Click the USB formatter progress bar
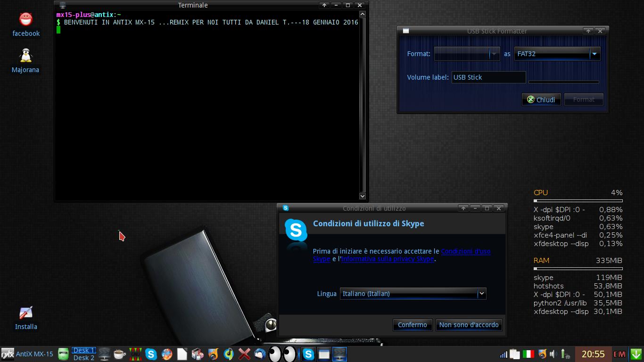Screen dimensions: 644x362 tap(564, 82)
